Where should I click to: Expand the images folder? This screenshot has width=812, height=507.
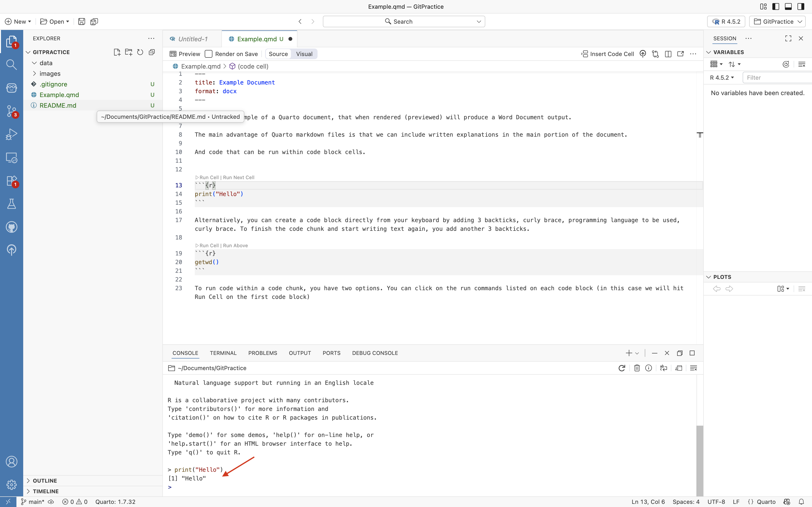[x=50, y=73]
